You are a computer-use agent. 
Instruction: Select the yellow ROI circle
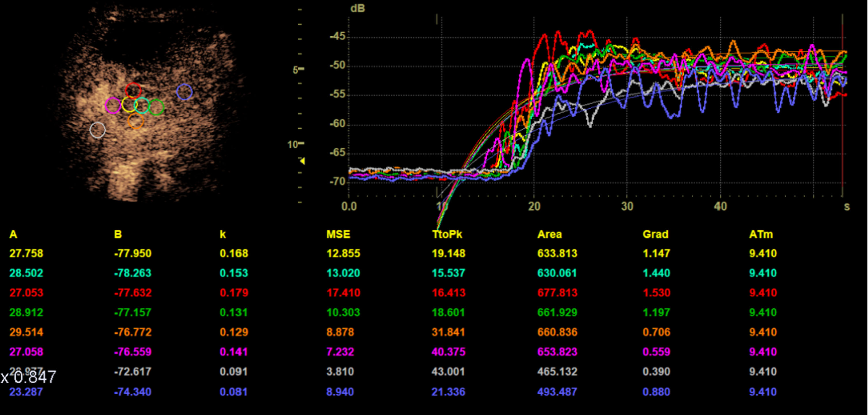pyautogui.click(x=130, y=105)
